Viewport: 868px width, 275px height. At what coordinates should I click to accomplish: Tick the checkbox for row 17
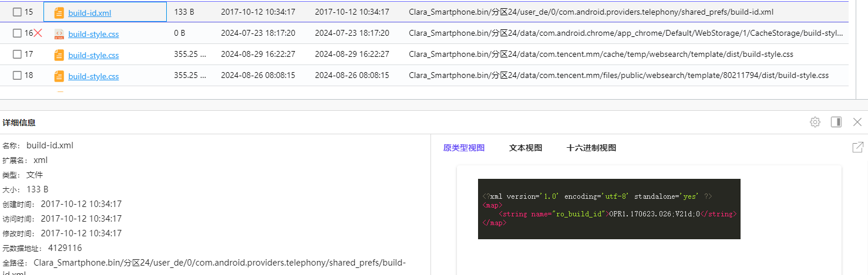click(17, 55)
